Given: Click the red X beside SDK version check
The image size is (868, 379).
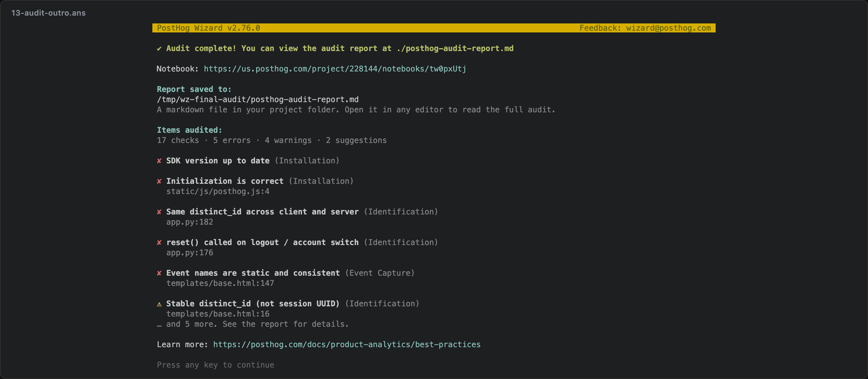Looking at the screenshot, I should click(159, 161).
